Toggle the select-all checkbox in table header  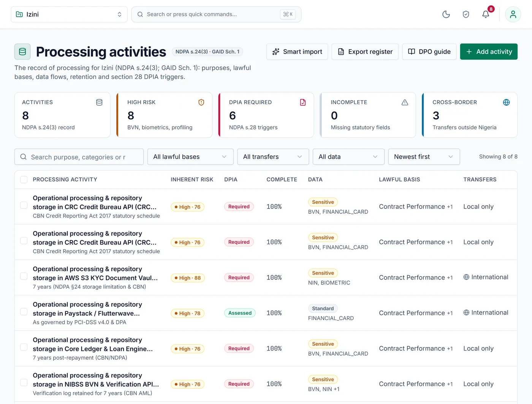[24, 180]
